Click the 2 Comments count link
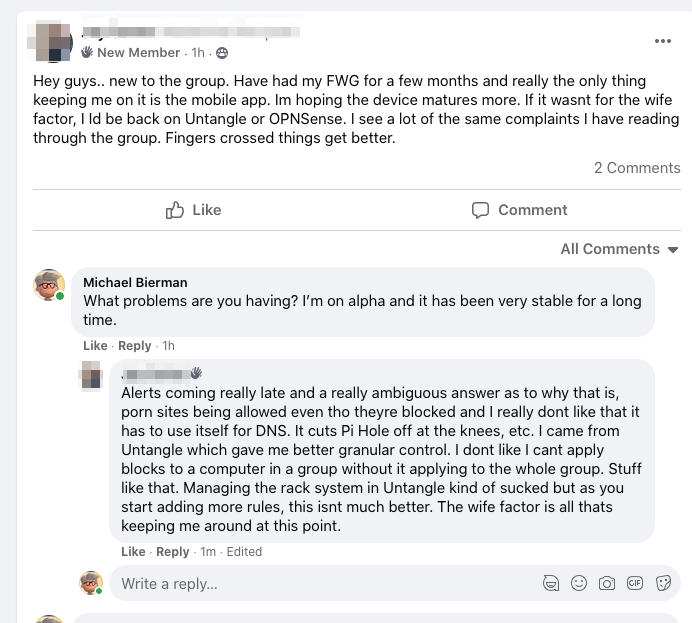692x623 pixels. (637, 168)
